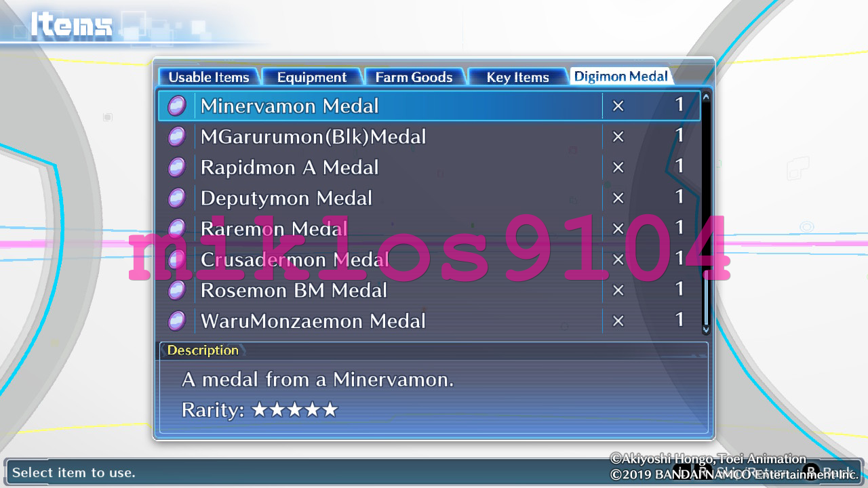Select the Rapidmon A Medal entry
The height and width of the screenshot is (488, 868).
pos(429,167)
